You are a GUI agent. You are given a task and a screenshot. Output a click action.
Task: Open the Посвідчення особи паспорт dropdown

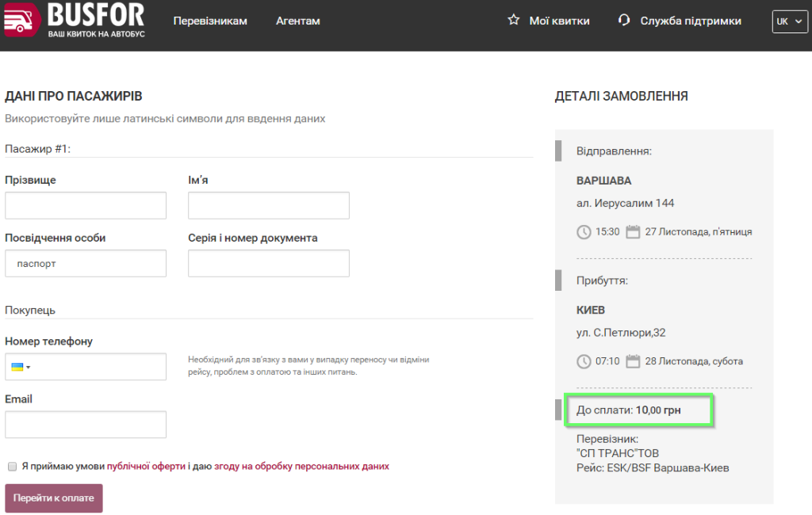click(x=86, y=264)
